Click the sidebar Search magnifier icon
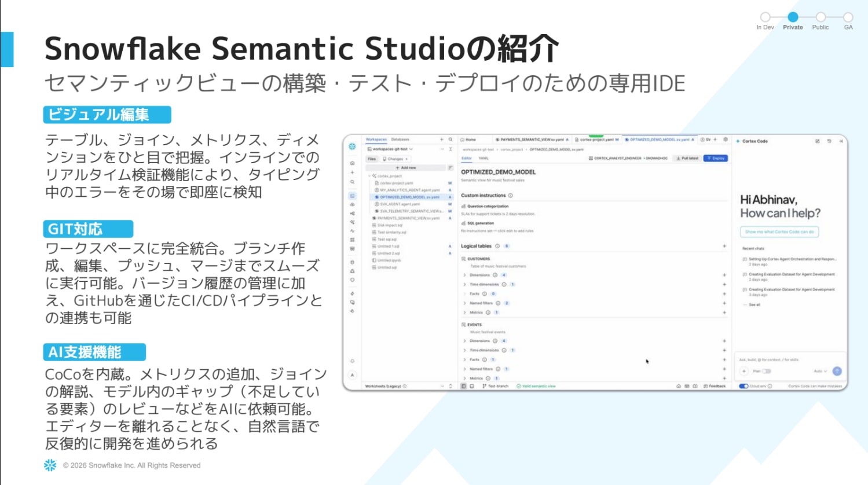The width and height of the screenshot is (868, 485). 352,182
